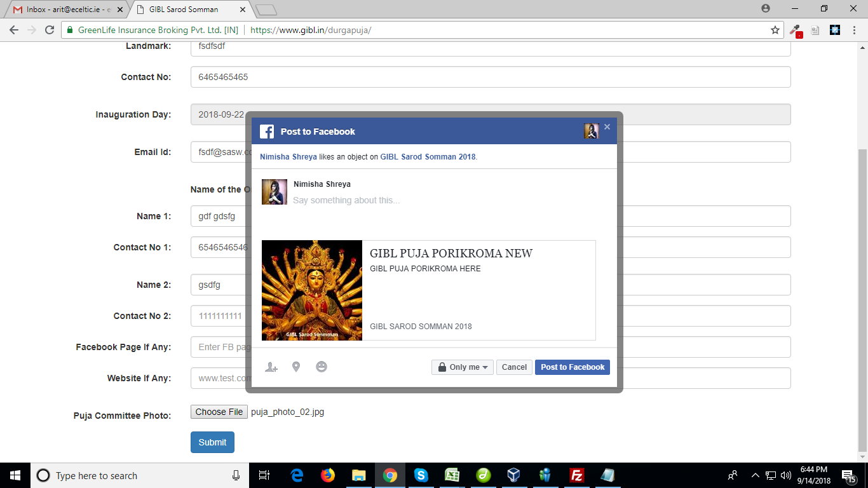The width and height of the screenshot is (868, 488).
Task: Click the emoji feeling icon in Facebook dialog
Action: pyautogui.click(x=322, y=367)
